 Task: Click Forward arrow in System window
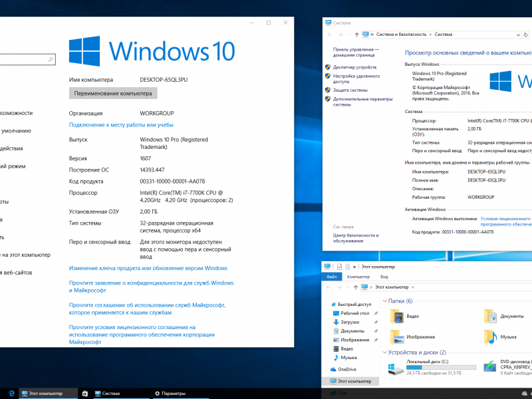tap(340, 35)
